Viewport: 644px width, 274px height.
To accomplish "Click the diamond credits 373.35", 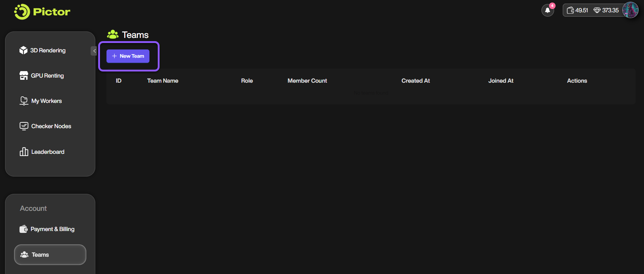I will 606,10.
